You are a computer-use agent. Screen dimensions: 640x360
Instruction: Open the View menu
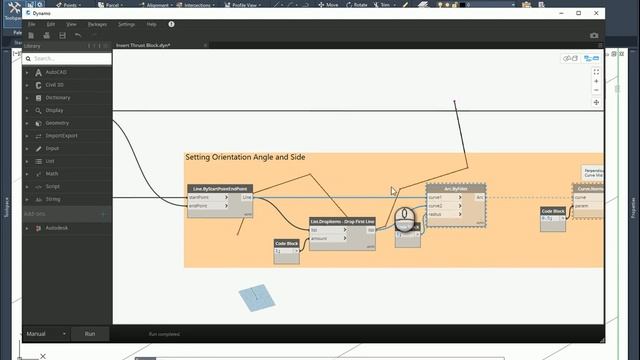tap(71, 24)
